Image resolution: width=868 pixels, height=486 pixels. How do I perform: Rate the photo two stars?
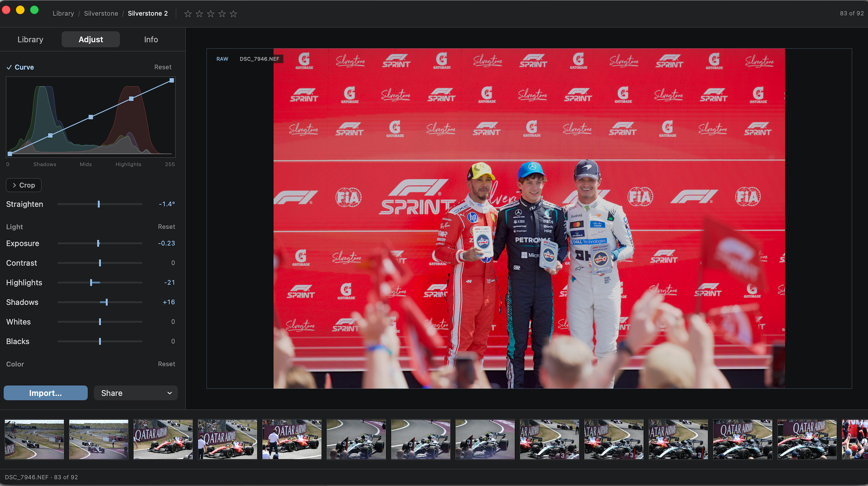pos(199,14)
